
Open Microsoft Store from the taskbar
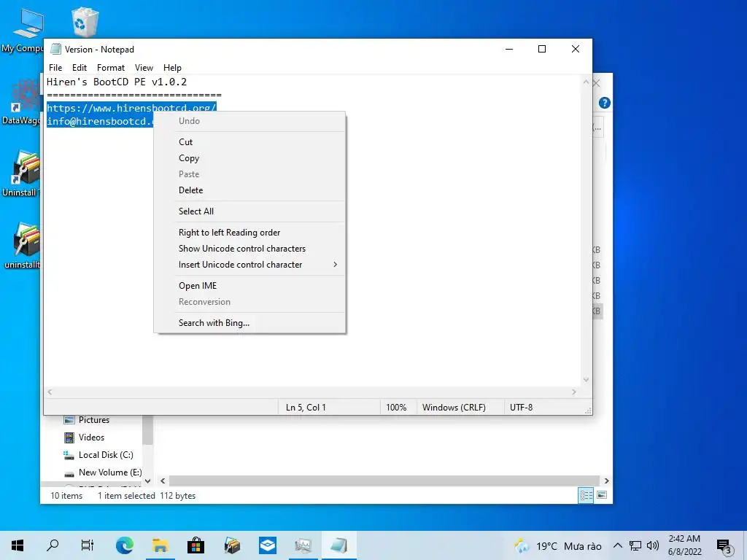(196, 545)
